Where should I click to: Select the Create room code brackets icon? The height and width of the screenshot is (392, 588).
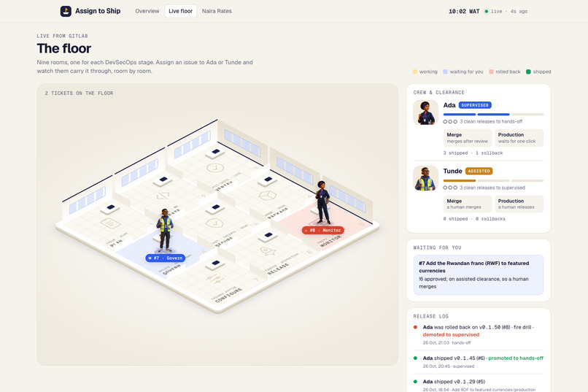(163, 196)
